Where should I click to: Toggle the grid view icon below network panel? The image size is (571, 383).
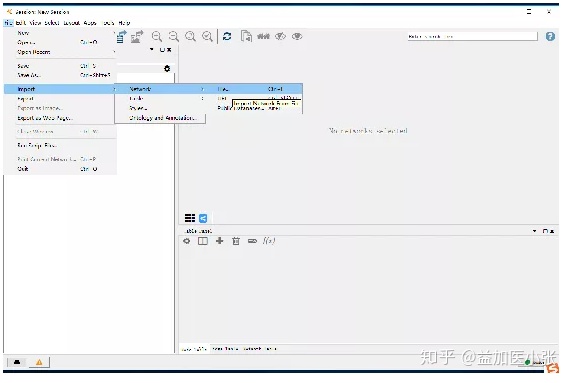point(190,218)
